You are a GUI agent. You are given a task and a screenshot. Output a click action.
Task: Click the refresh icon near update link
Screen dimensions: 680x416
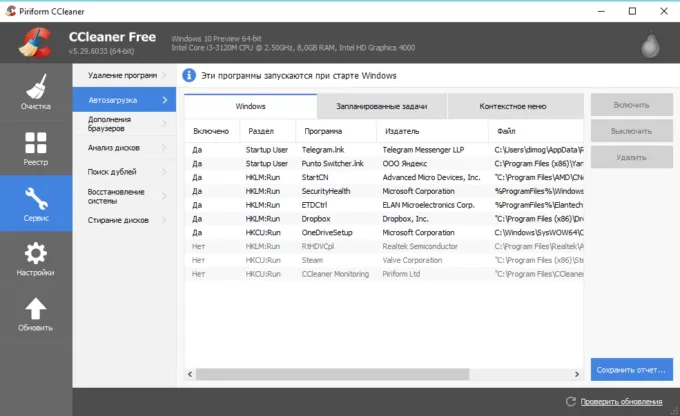(x=570, y=402)
